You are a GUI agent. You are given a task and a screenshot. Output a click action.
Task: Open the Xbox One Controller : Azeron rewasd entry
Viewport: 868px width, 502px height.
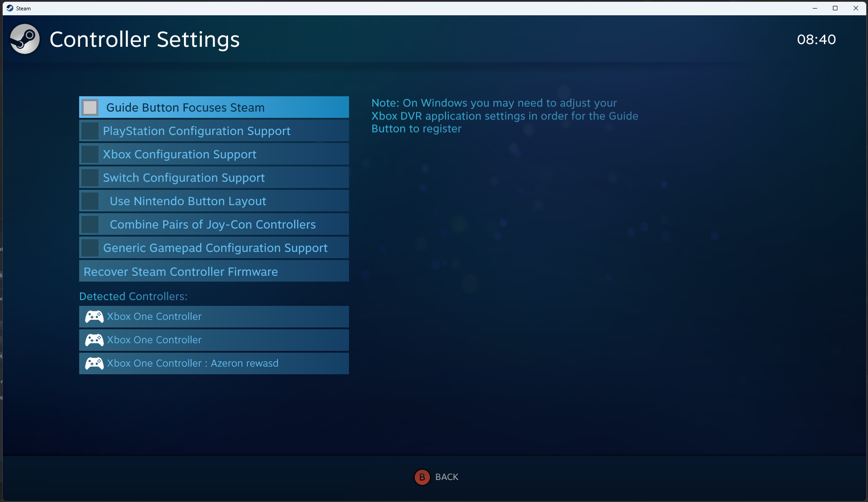192,363
